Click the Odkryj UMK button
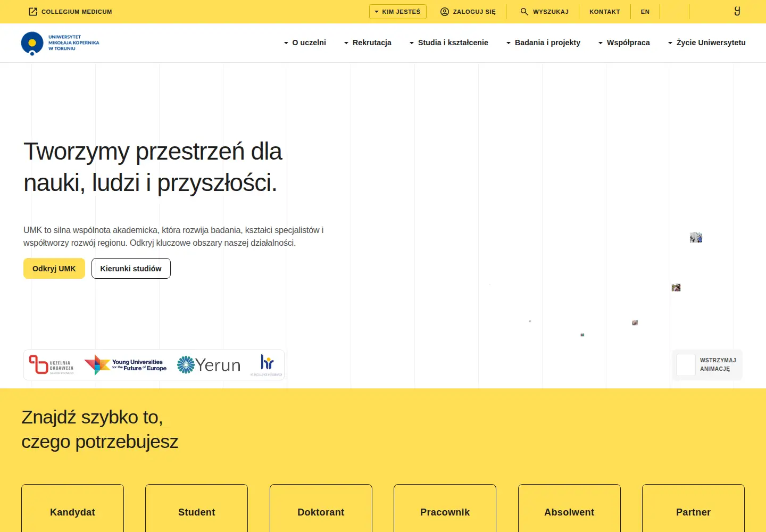 (x=54, y=269)
